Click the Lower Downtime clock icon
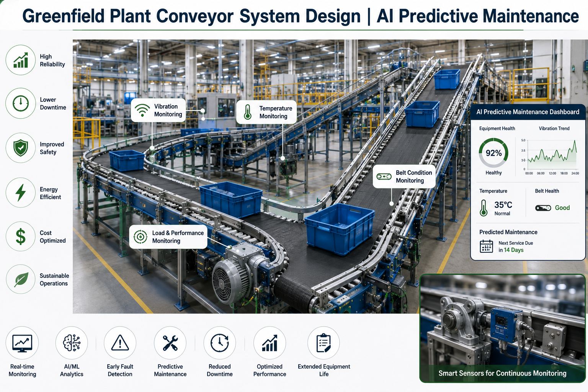 click(21, 103)
